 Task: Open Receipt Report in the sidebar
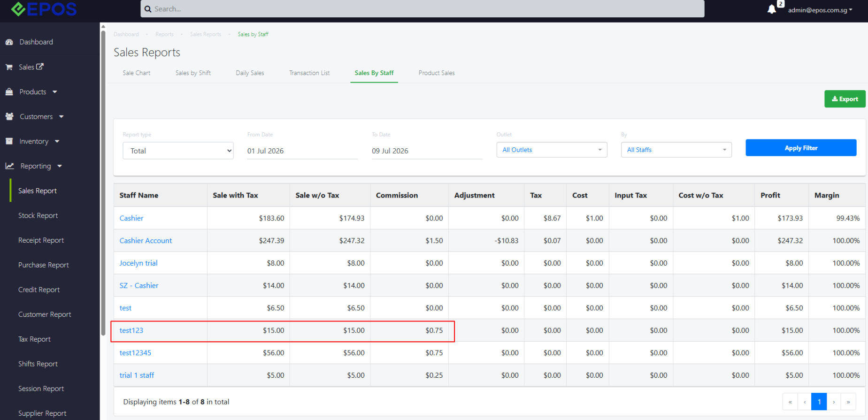(41, 240)
